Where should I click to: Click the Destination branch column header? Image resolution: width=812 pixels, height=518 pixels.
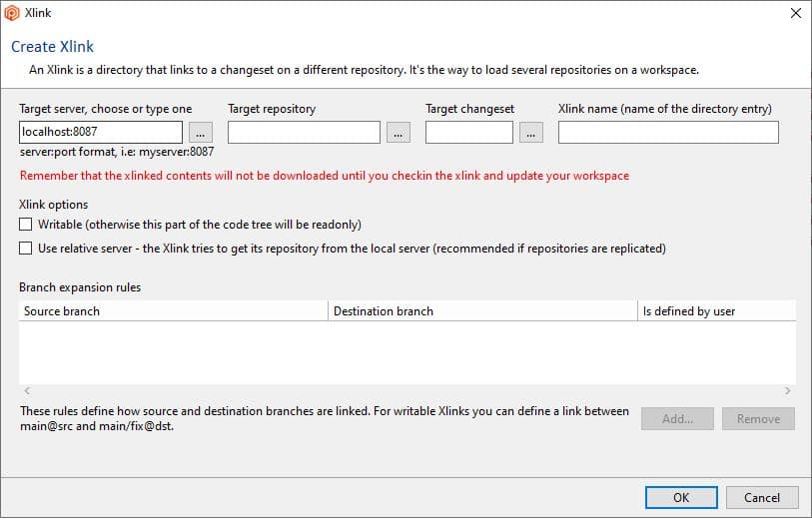coord(482,311)
